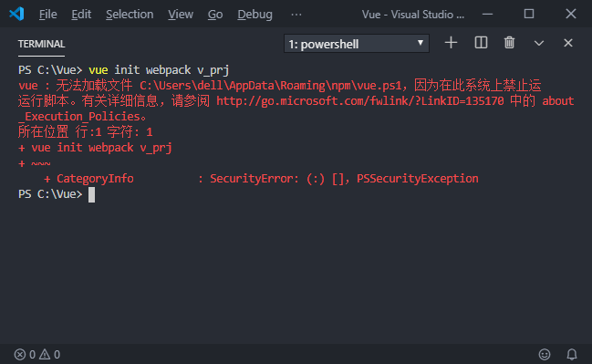
Task: Click the window title 'Vue - Visual Studio'
Action: (x=413, y=15)
